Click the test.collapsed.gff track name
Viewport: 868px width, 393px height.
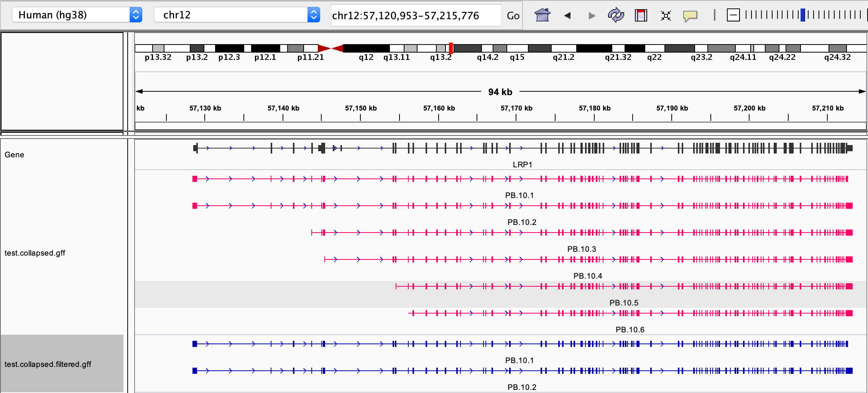pyautogui.click(x=35, y=253)
